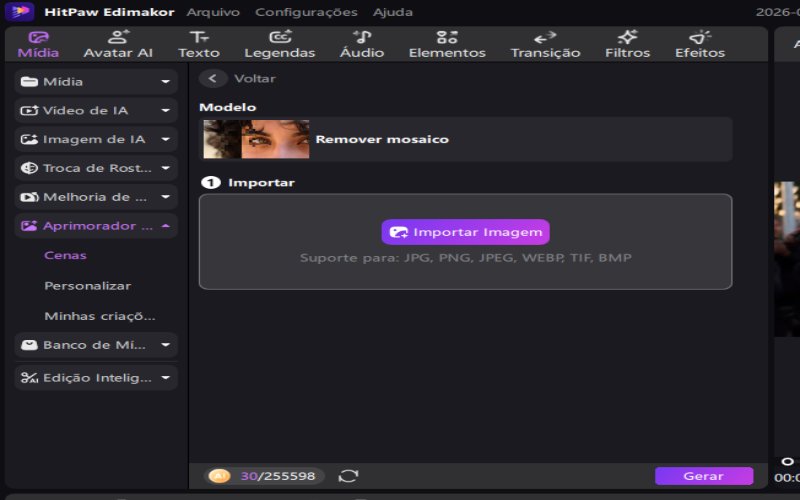Click the back arrow beside Voltar
The width and height of the screenshot is (800, 500).
pyautogui.click(x=213, y=79)
